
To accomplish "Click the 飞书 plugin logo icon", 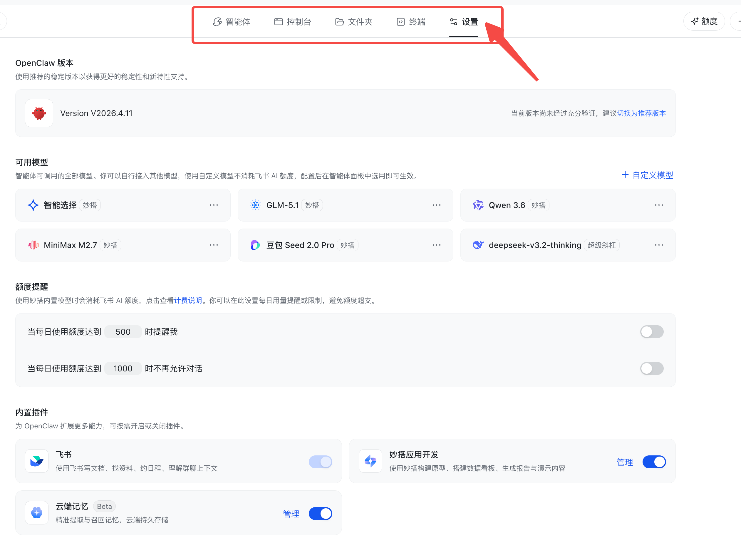I will click(37, 461).
